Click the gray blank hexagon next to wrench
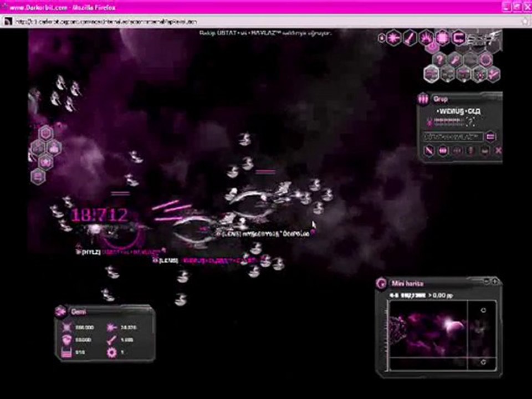532x399 pixels. coord(470,60)
